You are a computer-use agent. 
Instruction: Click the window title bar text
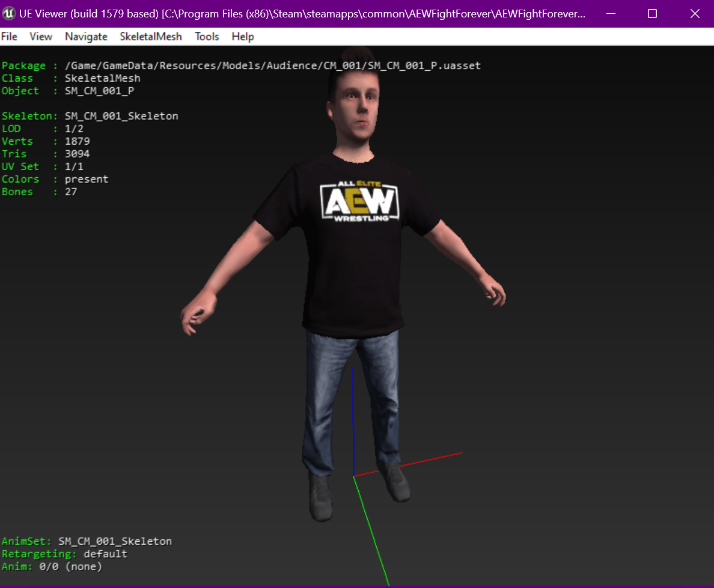[302, 14]
